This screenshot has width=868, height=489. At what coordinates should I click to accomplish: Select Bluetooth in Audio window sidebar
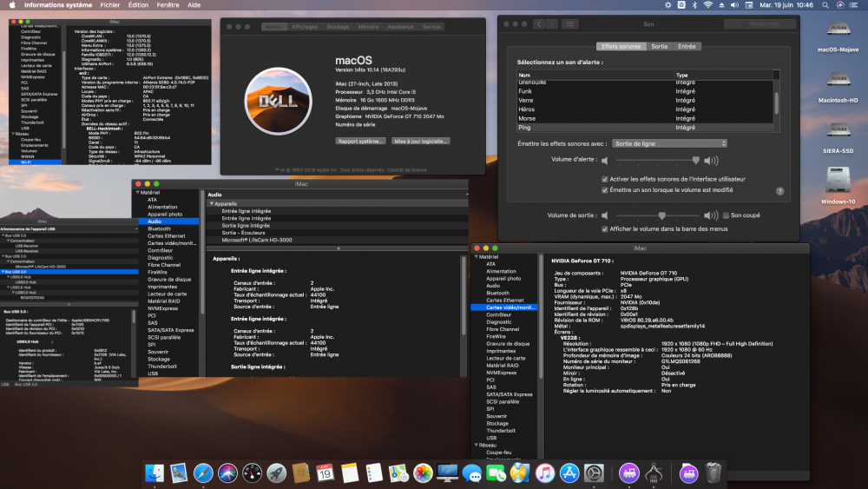tap(159, 228)
